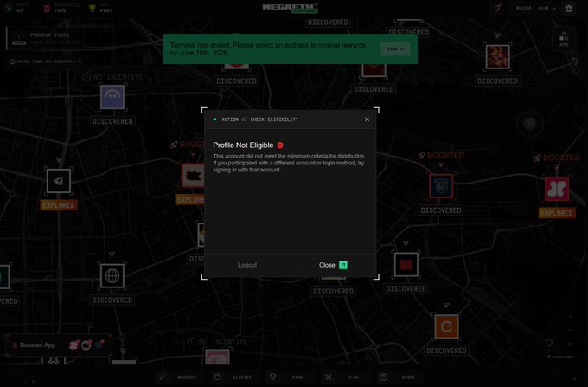Open the Apps panel icon
The height and width of the screenshot is (387, 588).
point(564,39)
